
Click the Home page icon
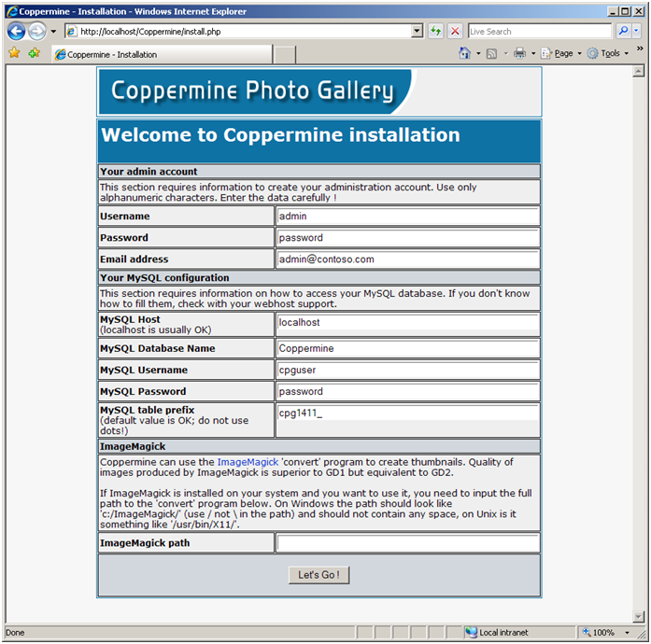coord(464,53)
